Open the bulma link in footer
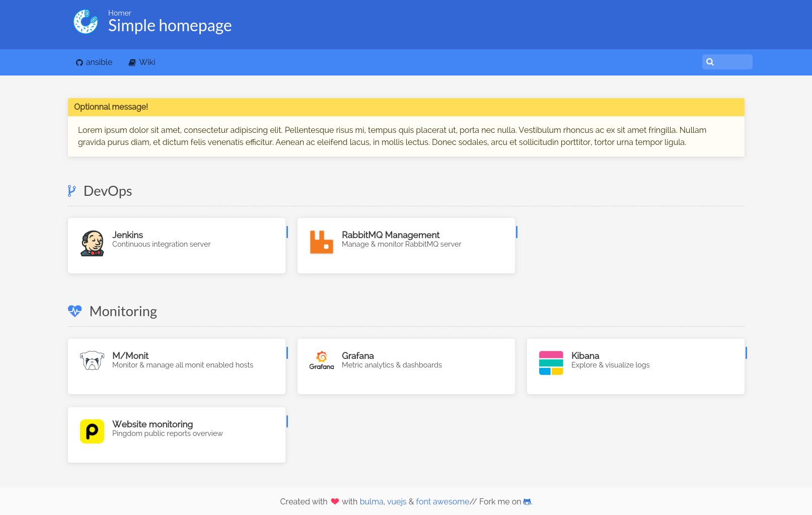This screenshot has width=812, height=515. tap(372, 502)
